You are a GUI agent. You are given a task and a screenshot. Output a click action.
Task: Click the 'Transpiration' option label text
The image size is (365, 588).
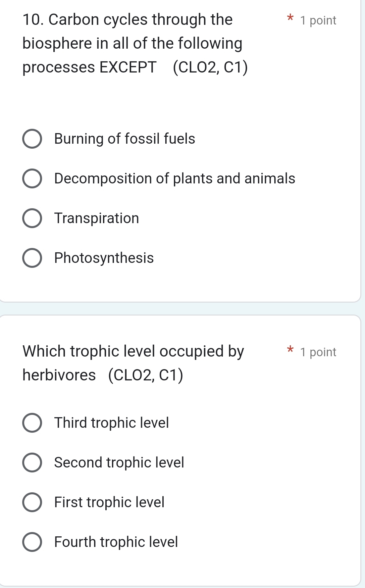(96, 218)
